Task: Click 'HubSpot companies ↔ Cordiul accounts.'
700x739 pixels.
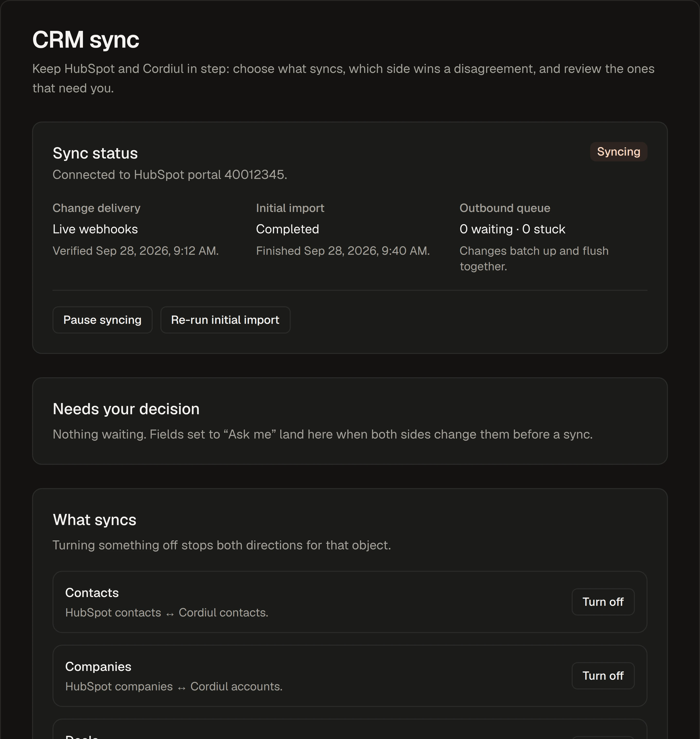Action: [x=174, y=687]
